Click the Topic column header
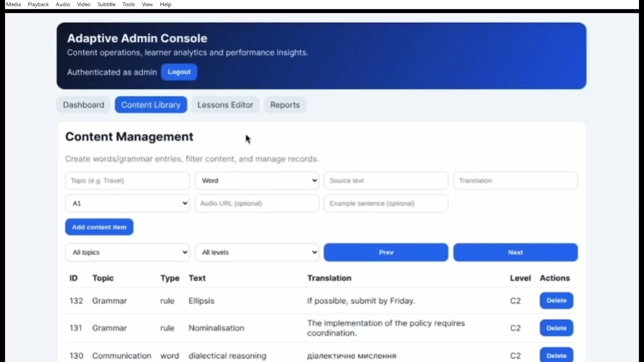This screenshot has height=362, width=644. (x=103, y=278)
